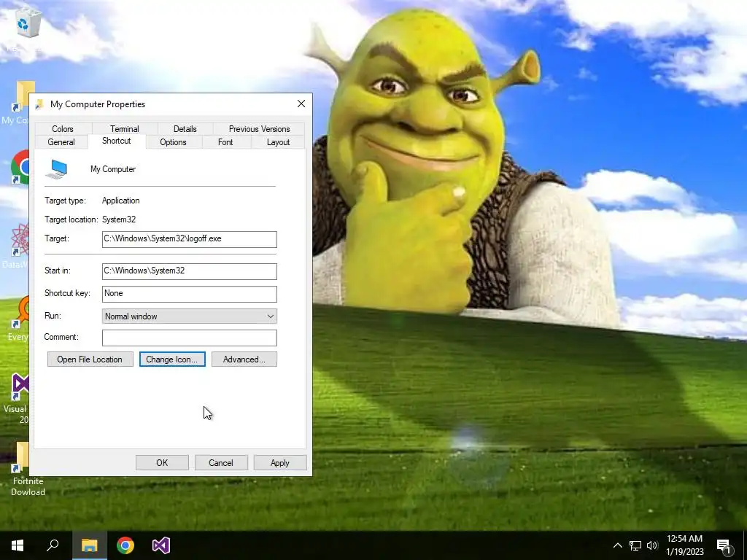Click the title bar icon of Properties dialog
Viewport: 747px width, 560px height.
click(40, 104)
